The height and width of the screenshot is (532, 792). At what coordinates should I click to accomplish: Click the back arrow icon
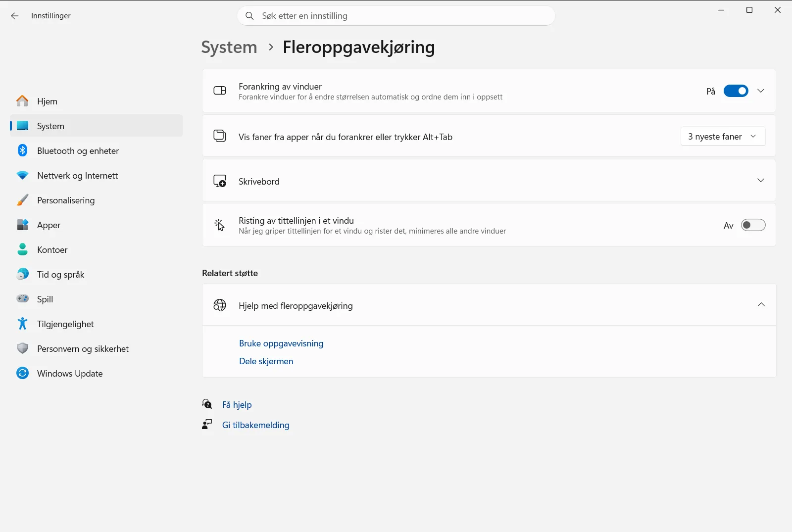15,16
